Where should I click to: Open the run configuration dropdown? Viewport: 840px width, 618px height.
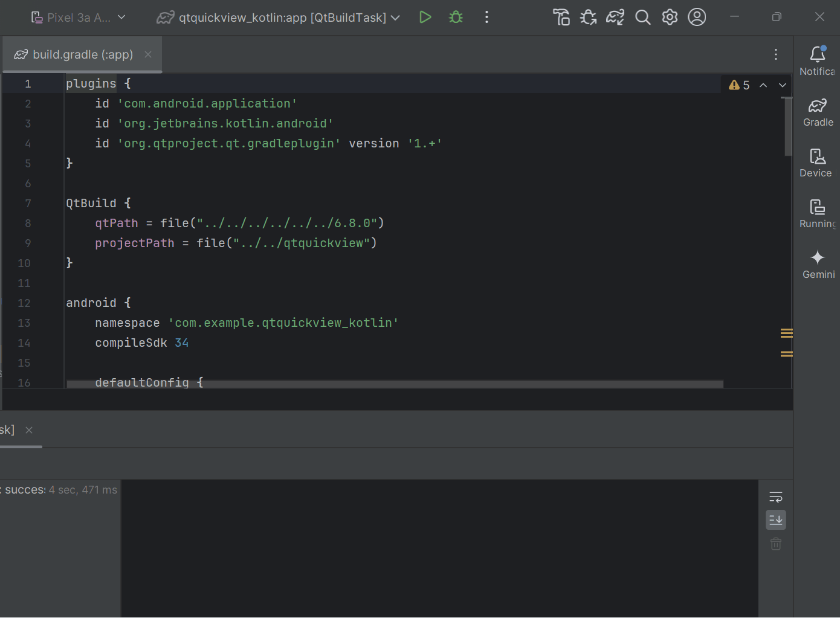(278, 17)
